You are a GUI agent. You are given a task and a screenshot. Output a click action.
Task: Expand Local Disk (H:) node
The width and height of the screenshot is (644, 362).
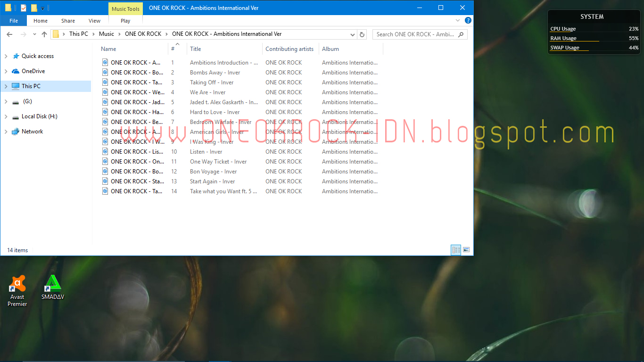[x=6, y=116]
